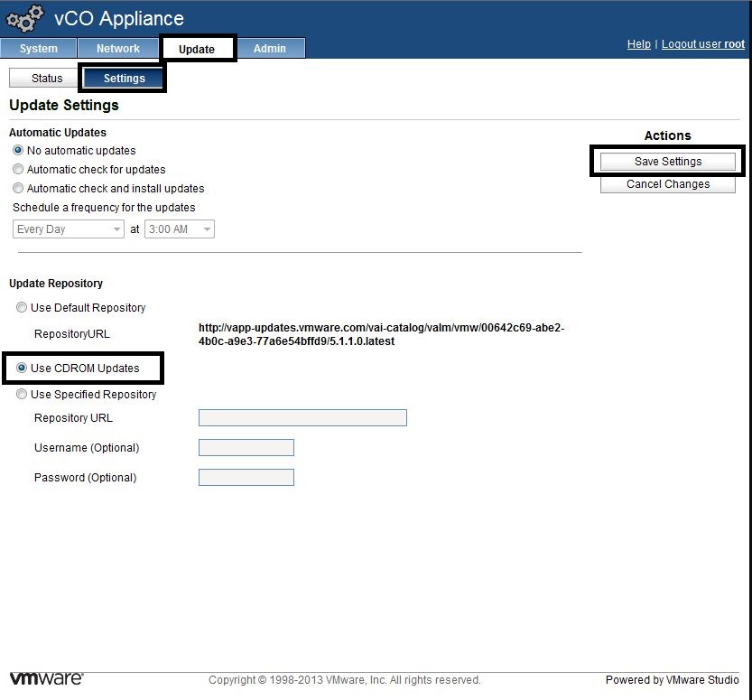Screen dimensions: 752x700
Task: Open the Help link
Action: point(638,44)
